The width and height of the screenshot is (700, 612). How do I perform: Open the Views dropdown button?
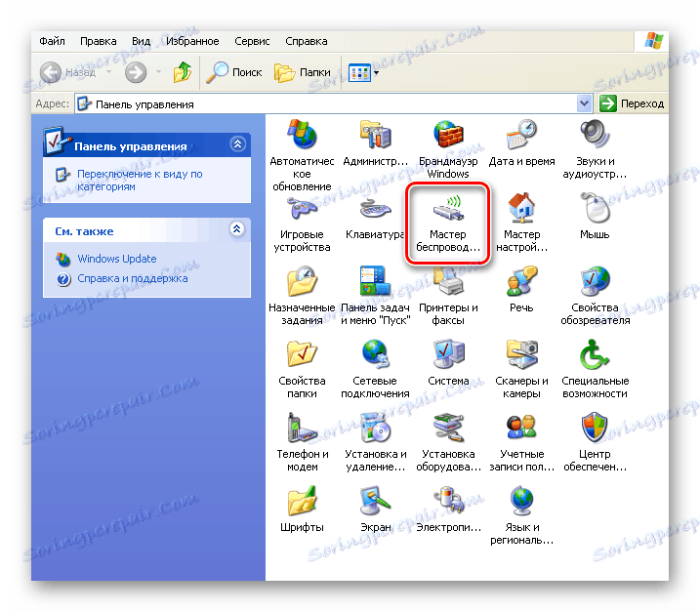tap(363, 72)
